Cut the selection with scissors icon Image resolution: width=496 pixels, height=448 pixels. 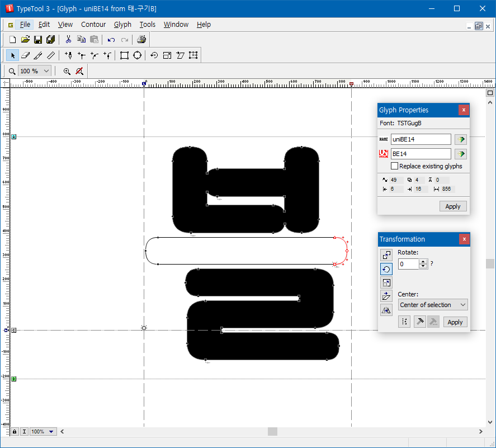(68, 40)
